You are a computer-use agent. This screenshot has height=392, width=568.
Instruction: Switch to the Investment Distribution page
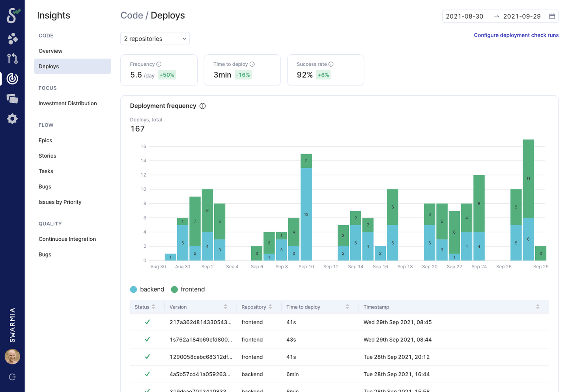click(x=67, y=103)
